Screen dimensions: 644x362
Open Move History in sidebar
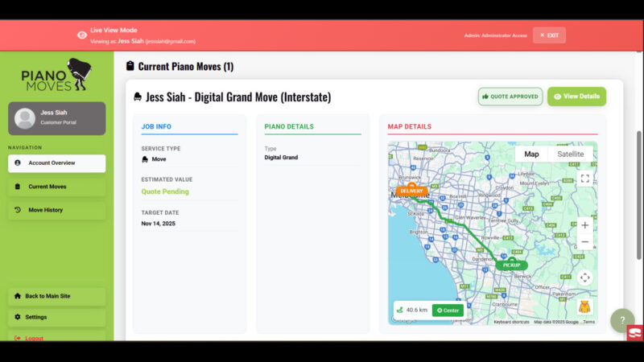[x=56, y=210]
